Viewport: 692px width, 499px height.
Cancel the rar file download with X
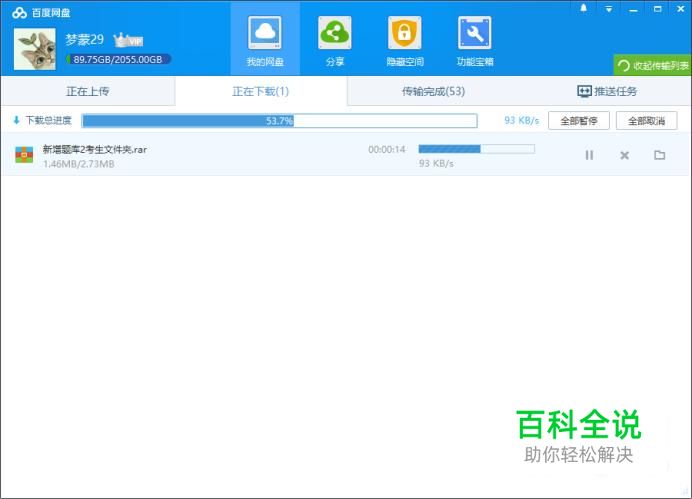[x=624, y=155]
